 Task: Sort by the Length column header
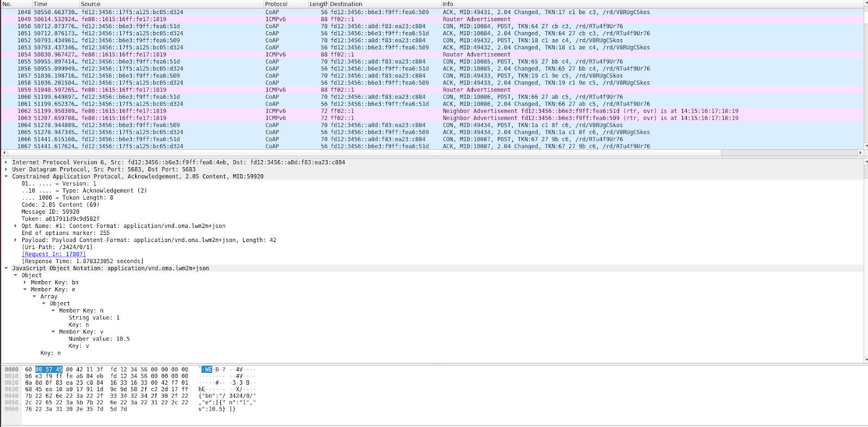point(318,4)
